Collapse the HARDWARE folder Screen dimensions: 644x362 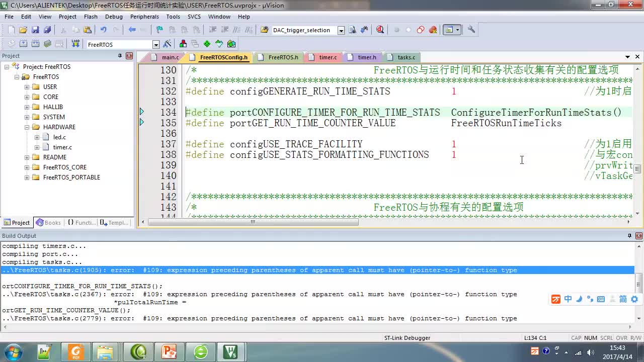point(27,127)
